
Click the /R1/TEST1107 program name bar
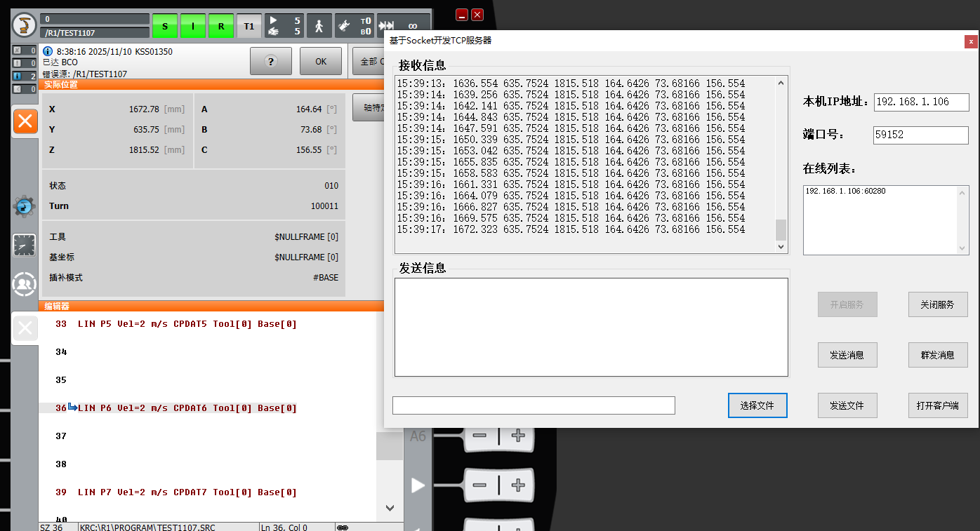coord(95,32)
